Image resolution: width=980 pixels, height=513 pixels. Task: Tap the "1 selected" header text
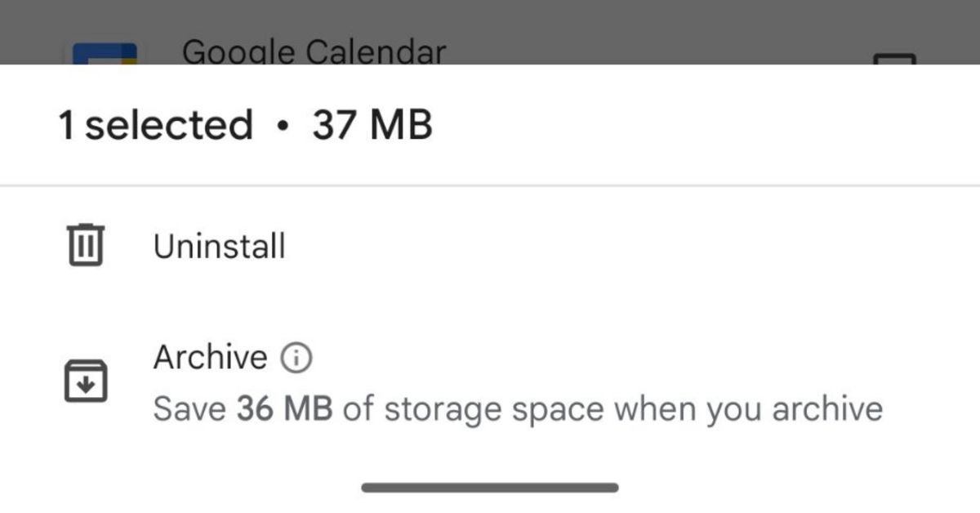[155, 126]
